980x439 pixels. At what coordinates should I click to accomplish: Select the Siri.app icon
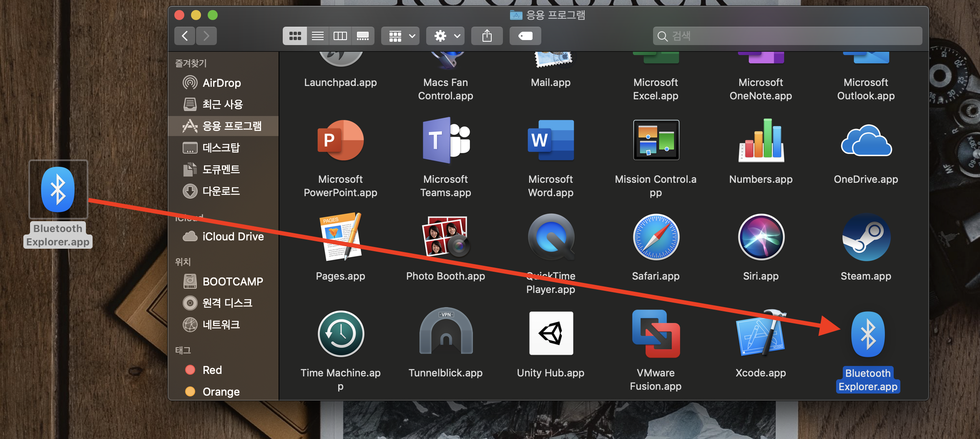(761, 237)
